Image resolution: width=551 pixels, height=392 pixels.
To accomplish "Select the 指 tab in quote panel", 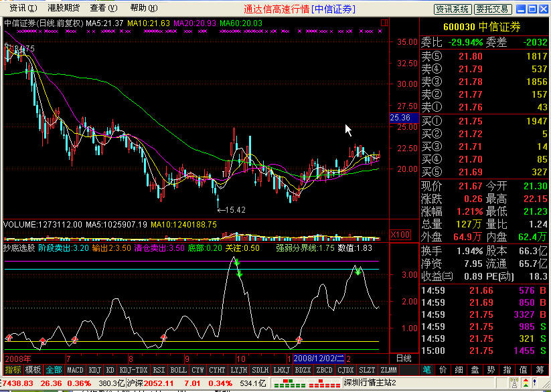I will point(507,370).
